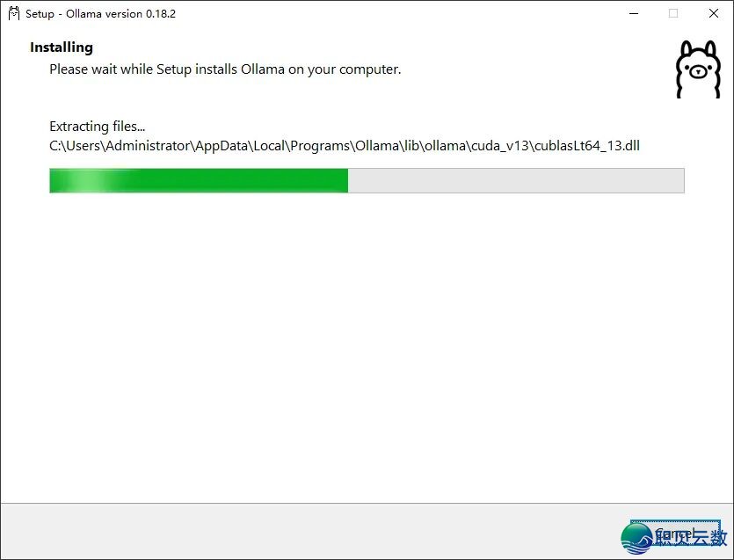The image size is (734, 560).
Task: Click the Ollama setup icon in title bar
Action: pos(14,13)
